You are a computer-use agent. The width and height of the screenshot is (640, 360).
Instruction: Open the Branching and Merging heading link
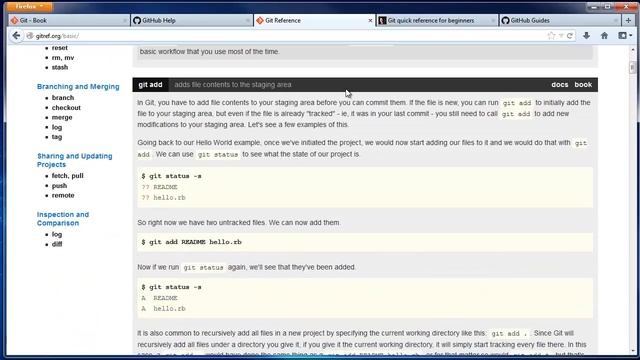78,87
